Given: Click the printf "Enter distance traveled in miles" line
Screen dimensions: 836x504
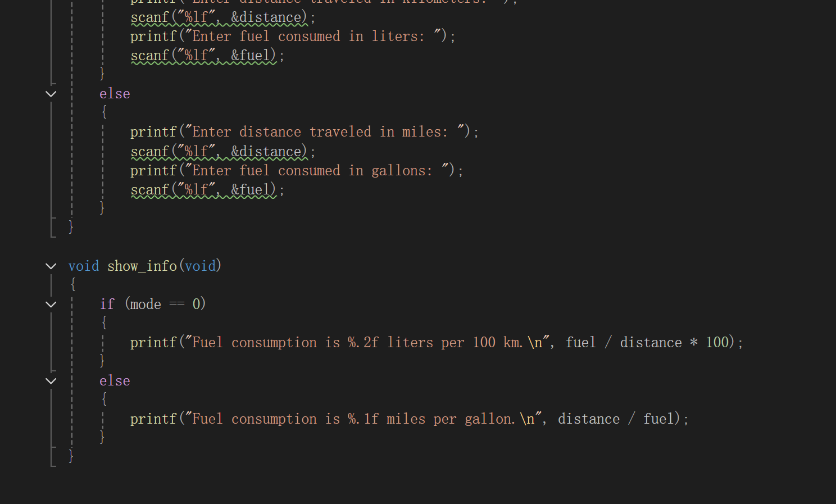Looking at the screenshot, I should point(305,131).
